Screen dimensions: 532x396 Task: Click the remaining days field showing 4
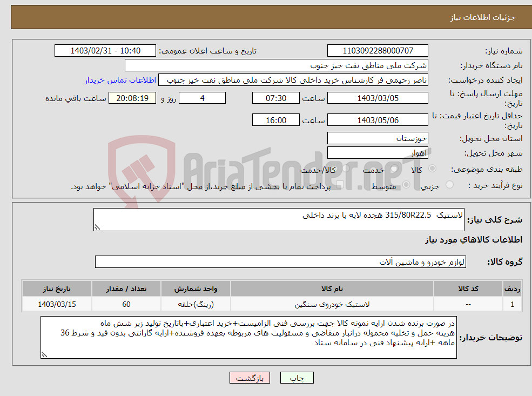click(202, 98)
